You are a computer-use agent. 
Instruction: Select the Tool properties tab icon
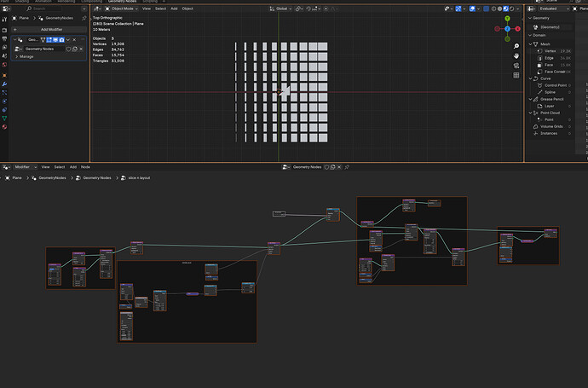point(4,19)
